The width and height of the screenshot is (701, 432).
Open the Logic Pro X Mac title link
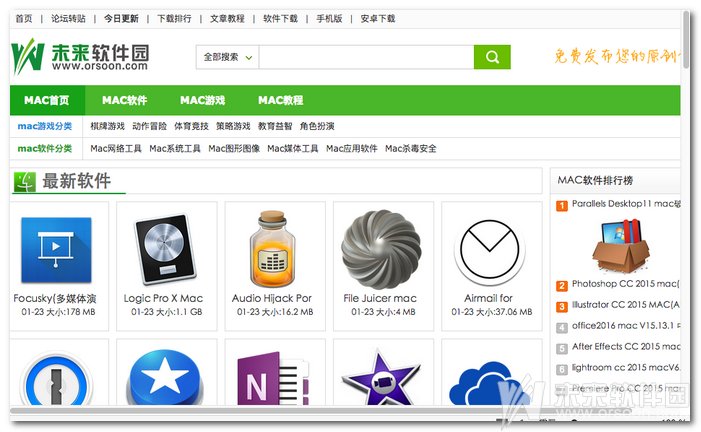point(163,298)
